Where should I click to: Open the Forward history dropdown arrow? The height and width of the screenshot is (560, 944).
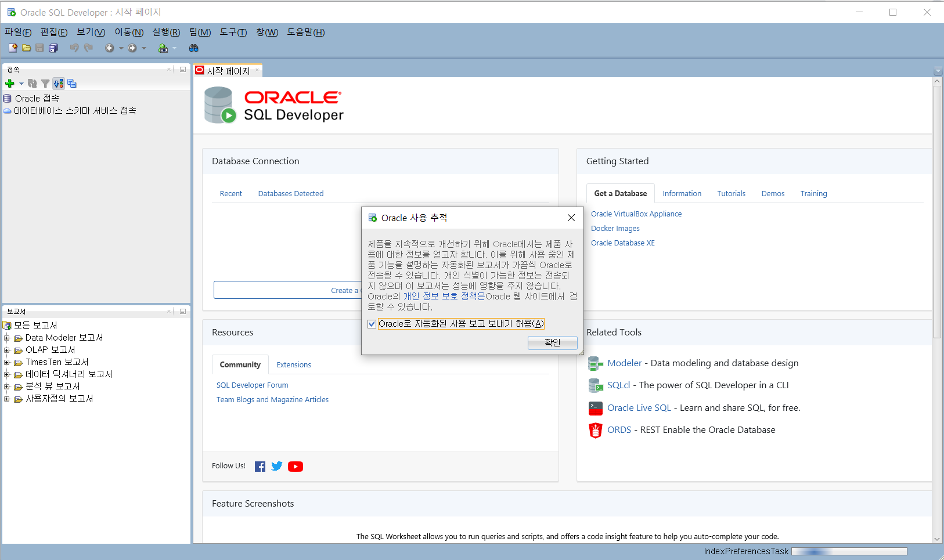144,48
